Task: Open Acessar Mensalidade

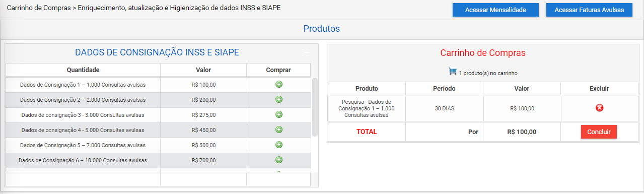Action: coord(495,10)
